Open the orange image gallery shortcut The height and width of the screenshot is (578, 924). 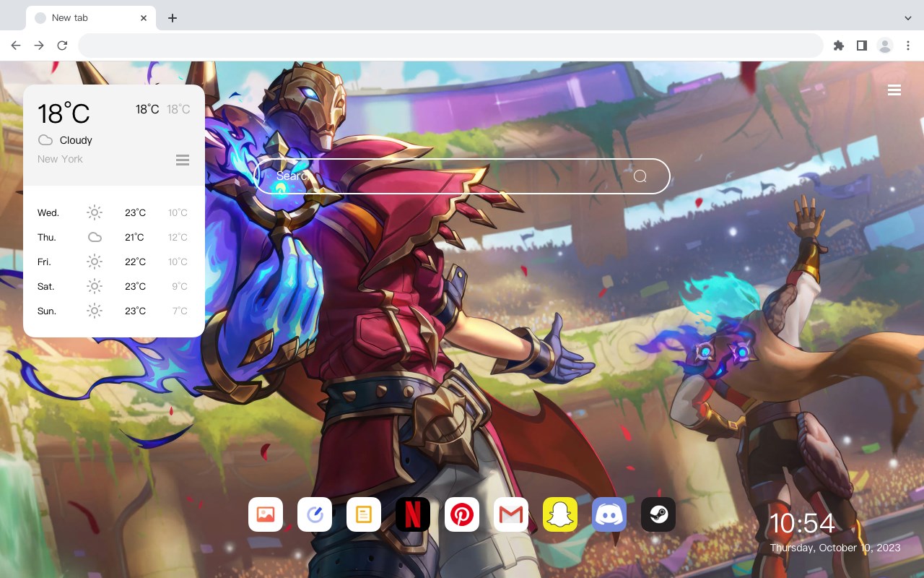pos(266,514)
